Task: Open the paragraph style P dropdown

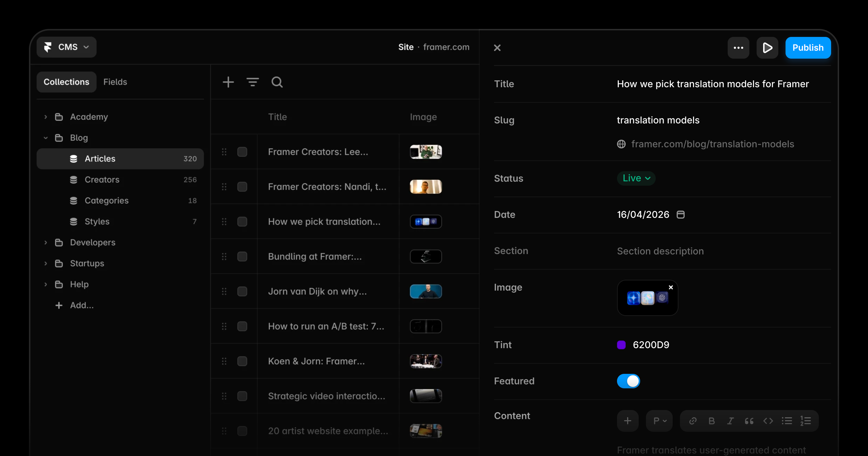Action: (x=659, y=421)
